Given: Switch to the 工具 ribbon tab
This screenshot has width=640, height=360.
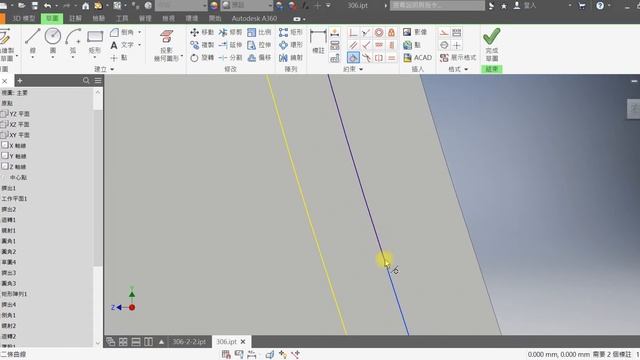Looking at the screenshot, I should click(x=122, y=18).
